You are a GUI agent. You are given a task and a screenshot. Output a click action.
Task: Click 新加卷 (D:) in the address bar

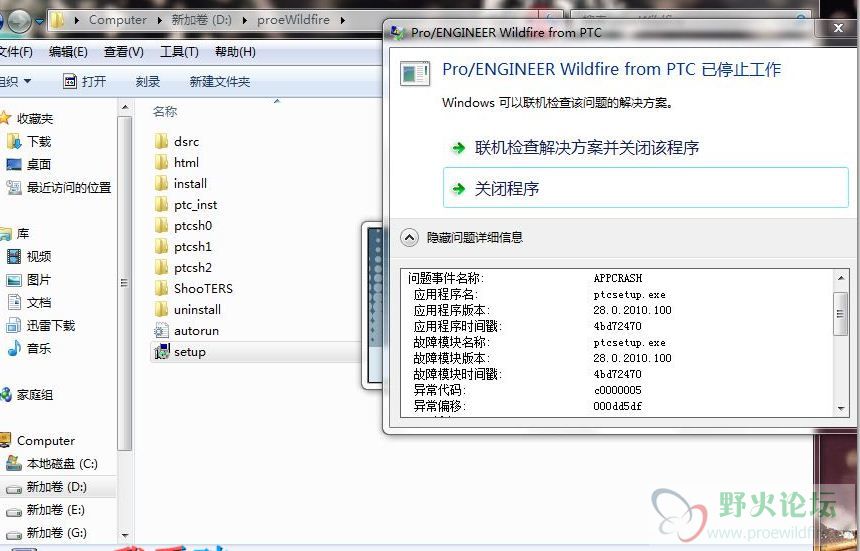201,20
